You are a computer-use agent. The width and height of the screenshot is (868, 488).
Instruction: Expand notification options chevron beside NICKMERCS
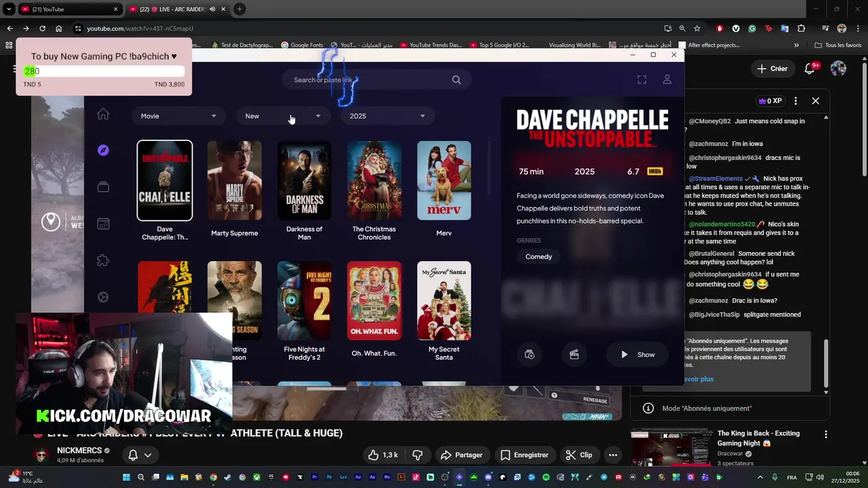tap(147, 455)
